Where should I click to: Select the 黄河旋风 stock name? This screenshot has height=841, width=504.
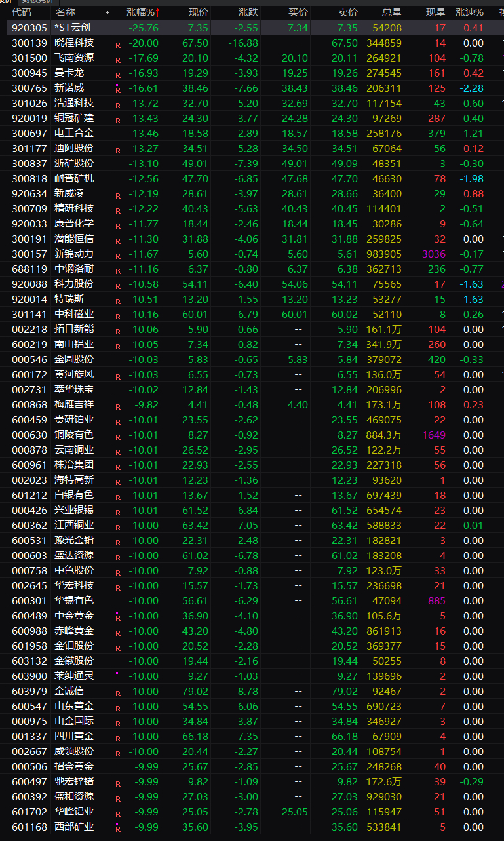(x=74, y=374)
